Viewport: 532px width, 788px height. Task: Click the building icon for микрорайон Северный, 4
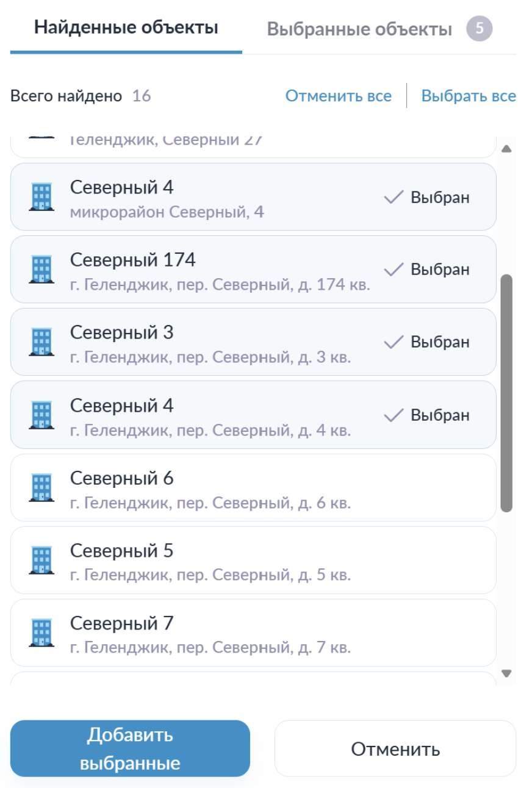pyautogui.click(x=41, y=197)
